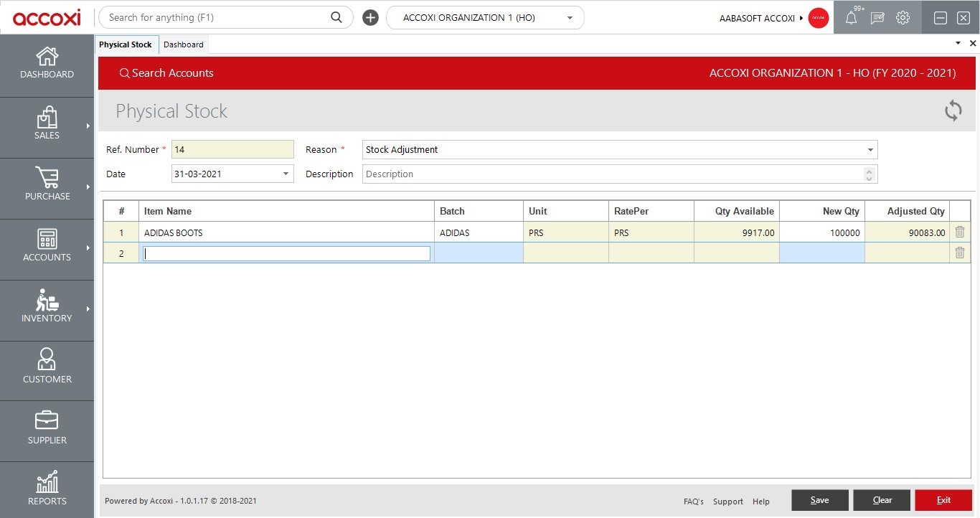Image resolution: width=980 pixels, height=518 pixels.
Task: Select the ADIDAS BOOTS item cell
Action: point(287,232)
